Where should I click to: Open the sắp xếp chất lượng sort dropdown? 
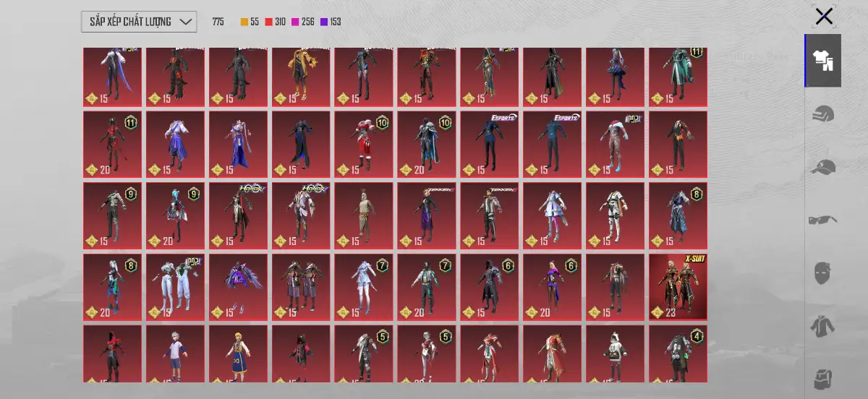point(139,22)
